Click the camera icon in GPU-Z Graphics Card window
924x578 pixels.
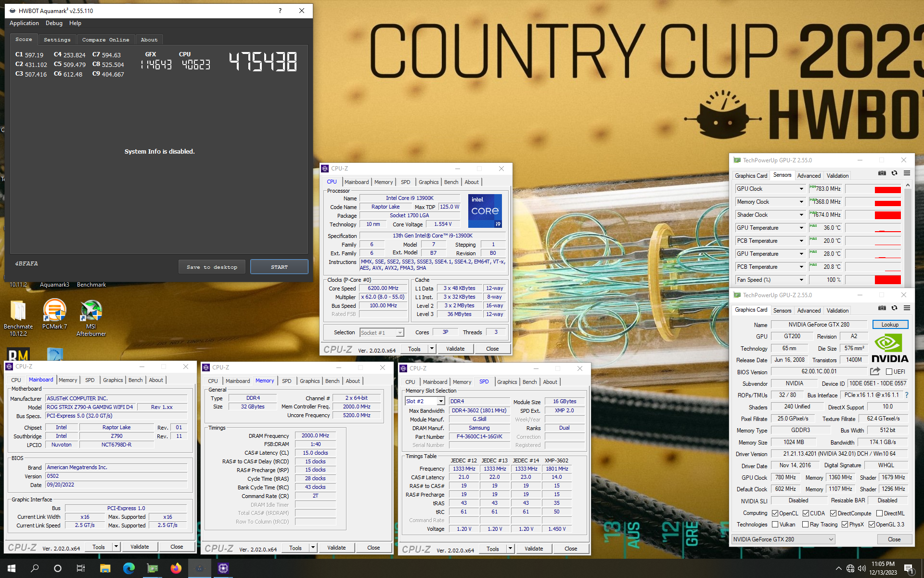tap(882, 308)
